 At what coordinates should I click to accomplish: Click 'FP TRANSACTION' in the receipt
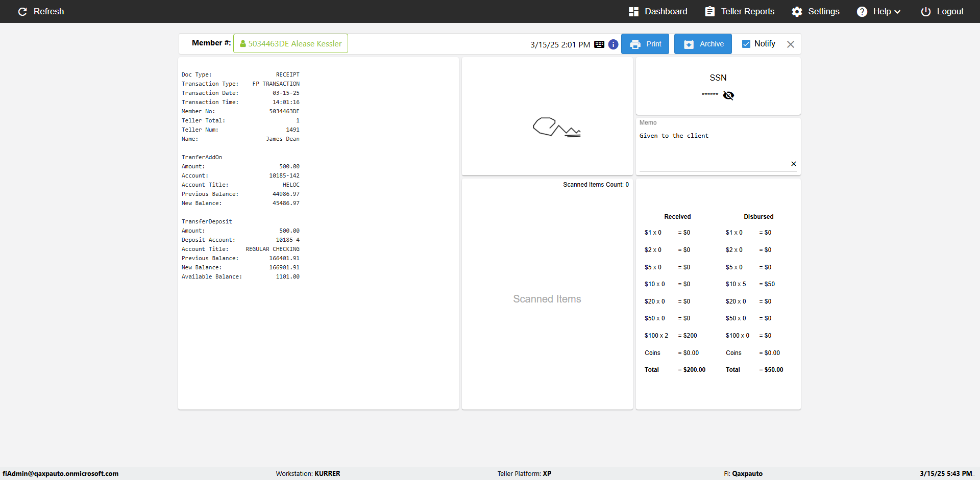pos(276,84)
